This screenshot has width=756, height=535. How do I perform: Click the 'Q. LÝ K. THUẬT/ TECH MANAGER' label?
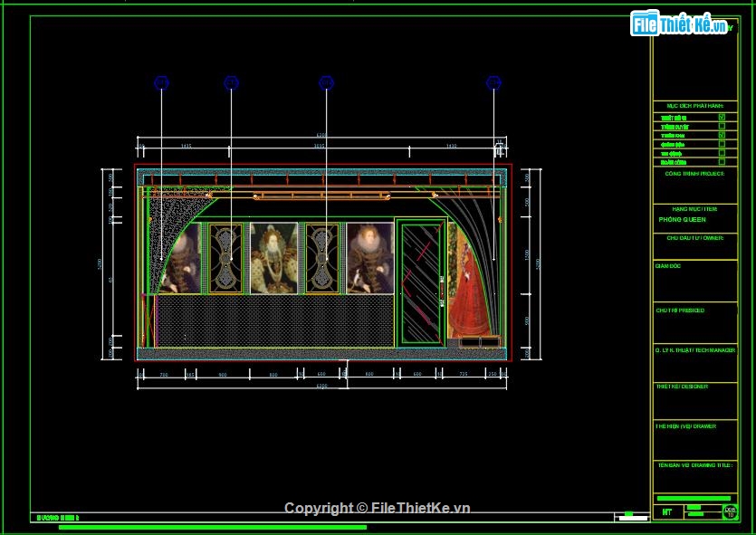(695, 350)
